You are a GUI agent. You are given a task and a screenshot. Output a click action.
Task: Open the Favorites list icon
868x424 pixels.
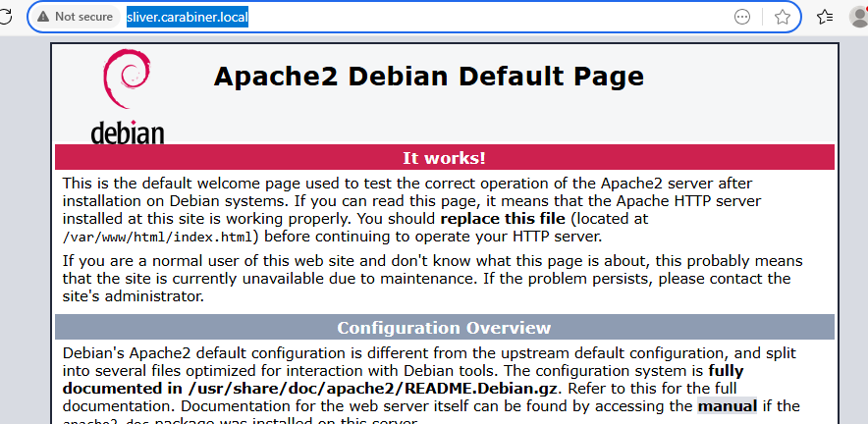click(x=825, y=17)
